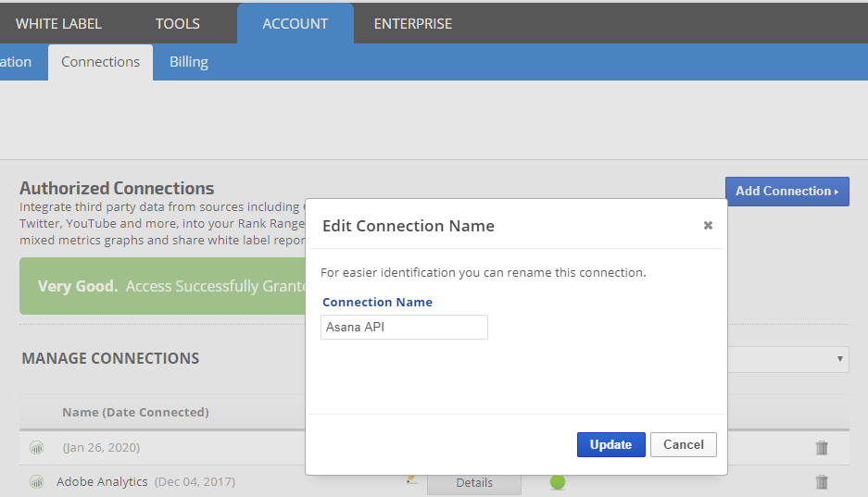
Task: Click the Adobe Analytics row icon
Action: click(x=37, y=482)
